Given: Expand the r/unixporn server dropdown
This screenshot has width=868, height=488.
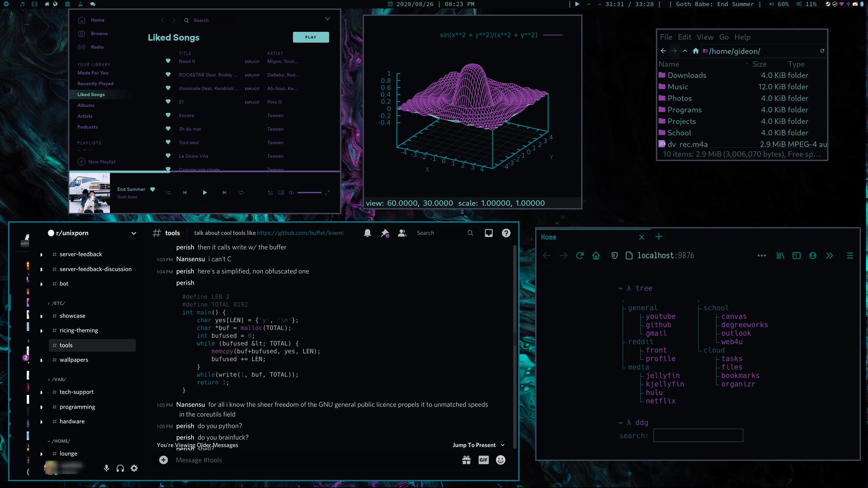Looking at the screenshot, I should click(x=134, y=233).
